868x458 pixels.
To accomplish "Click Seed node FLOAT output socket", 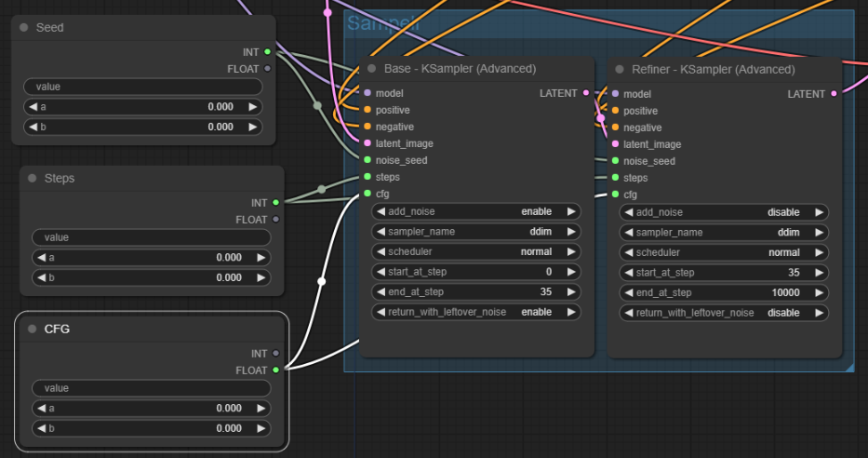I will pos(267,69).
